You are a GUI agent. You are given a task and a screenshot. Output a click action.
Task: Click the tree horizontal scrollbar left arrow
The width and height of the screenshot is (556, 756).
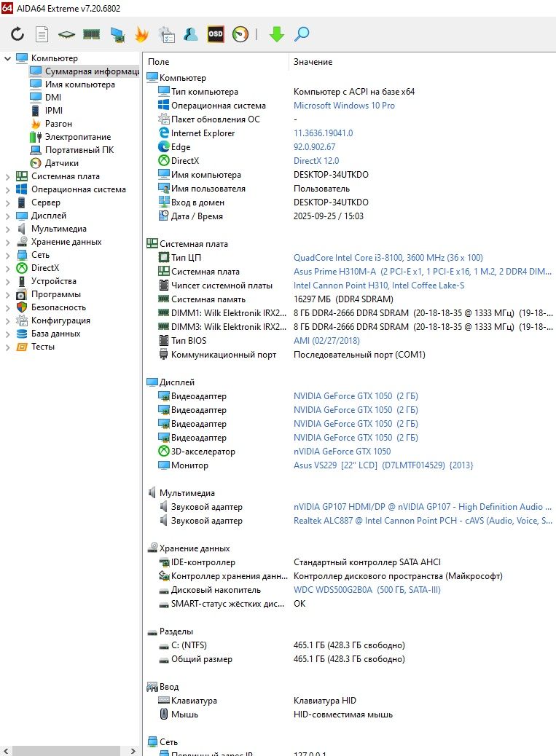click(x=5, y=751)
